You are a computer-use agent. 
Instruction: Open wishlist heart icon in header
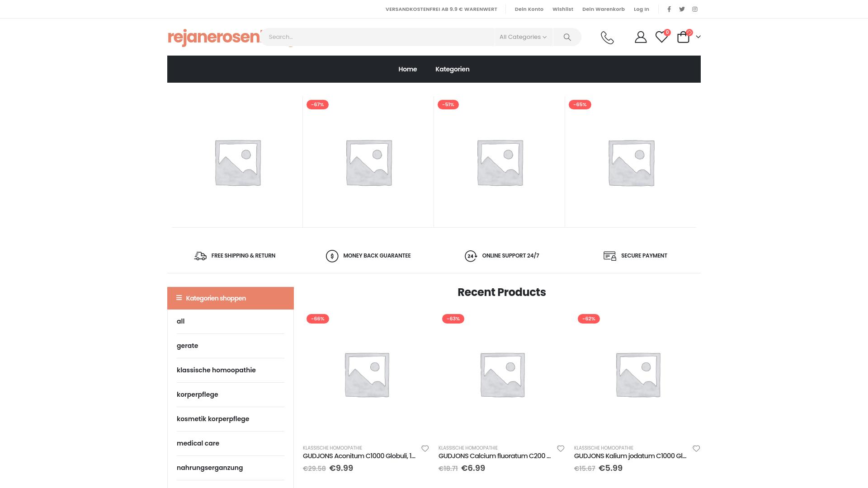point(661,37)
